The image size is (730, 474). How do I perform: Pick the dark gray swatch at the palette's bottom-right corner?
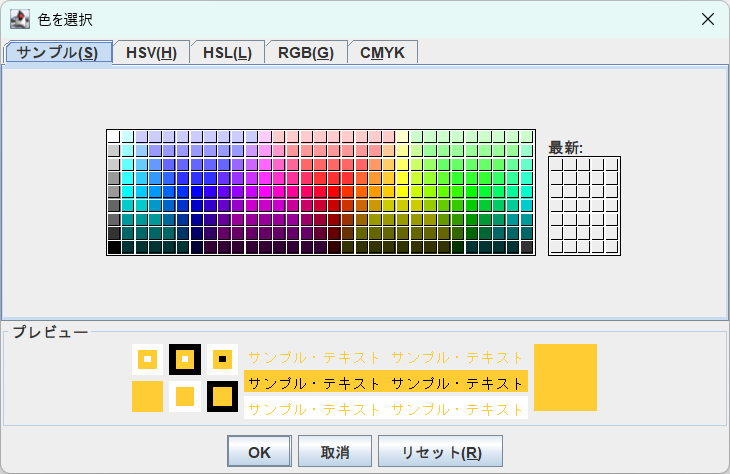[x=527, y=247]
